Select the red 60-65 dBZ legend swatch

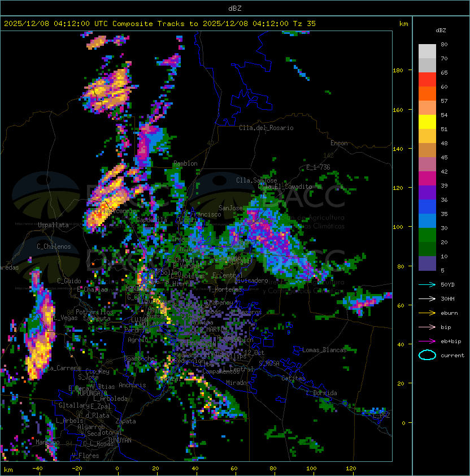(x=427, y=80)
